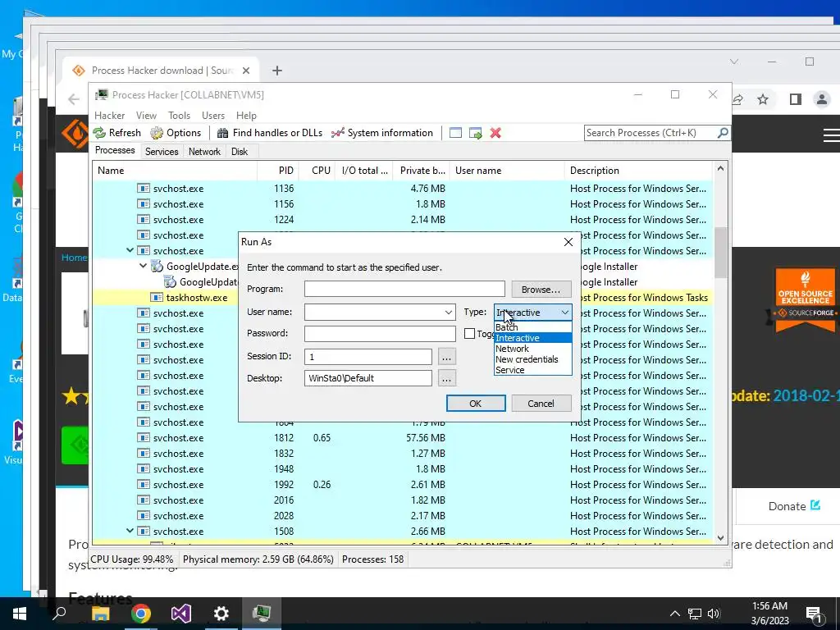Screen dimensions: 840x630
Task: Open Chrome from the taskbar
Action: coord(141,614)
